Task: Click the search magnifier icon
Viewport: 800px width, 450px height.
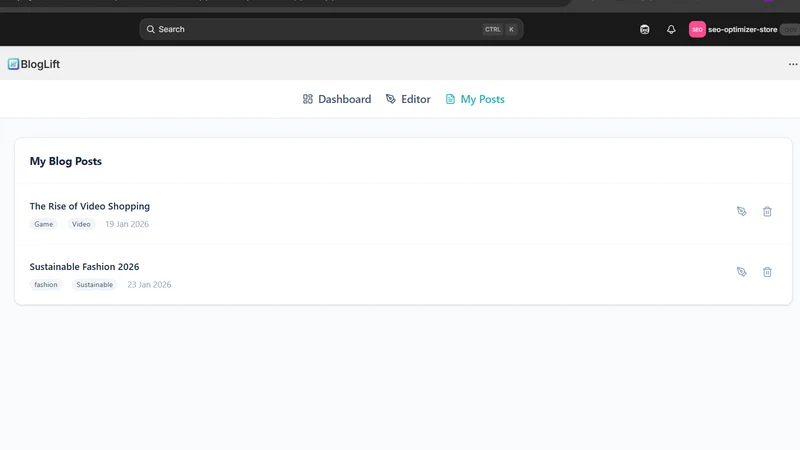Action: (x=151, y=30)
